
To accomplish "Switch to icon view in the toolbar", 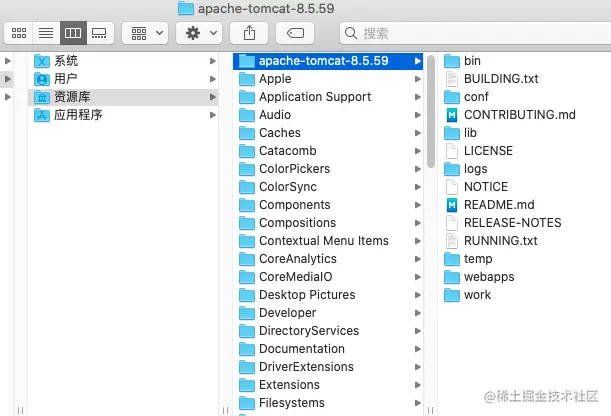I will coord(19,33).
